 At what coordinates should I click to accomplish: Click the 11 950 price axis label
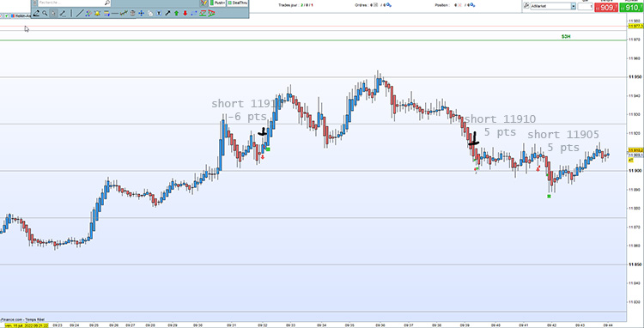point(635,77)
